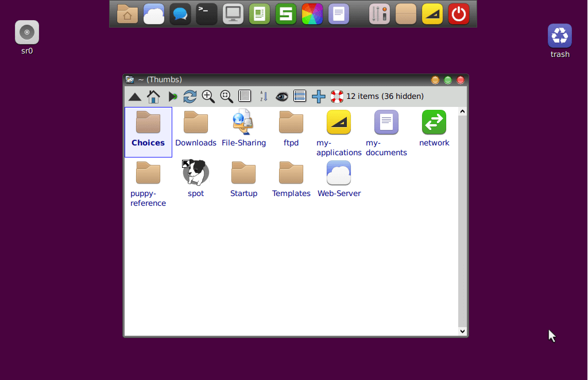The height and width of the screenshot is (380, 588).
Task: Click monitor display icon in dock
Action: point(233,14)
